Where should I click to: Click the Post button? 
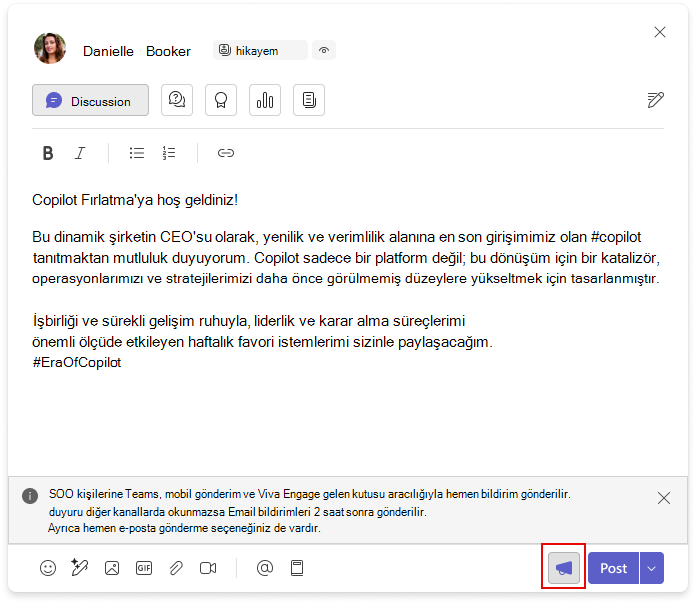613,568
